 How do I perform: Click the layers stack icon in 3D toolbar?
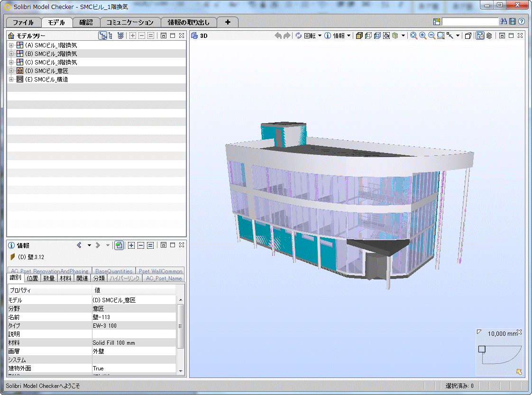click(x=489, y=36)
